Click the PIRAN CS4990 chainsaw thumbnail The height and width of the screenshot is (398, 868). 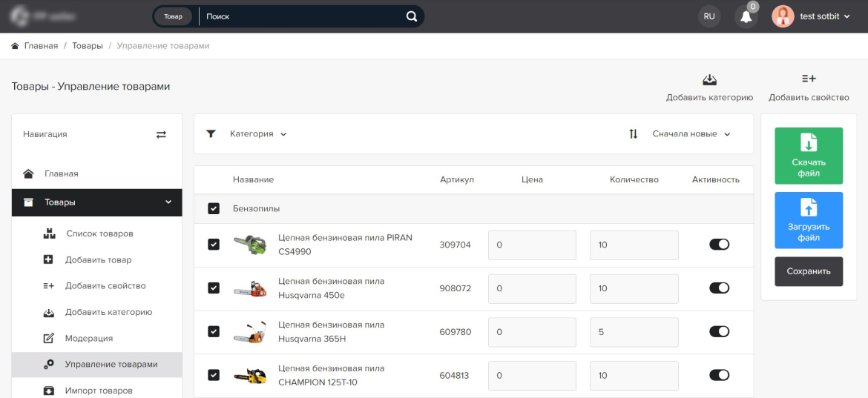point(250,245)
